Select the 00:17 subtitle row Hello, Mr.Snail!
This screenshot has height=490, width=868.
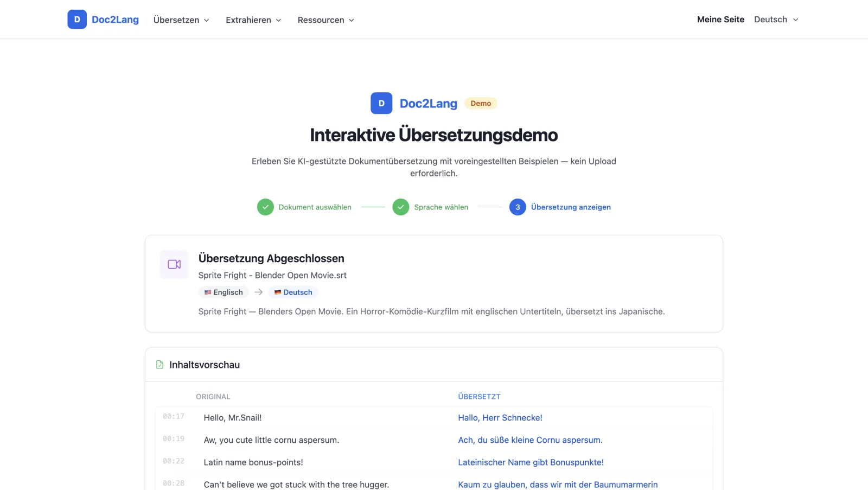pos(433,417)
